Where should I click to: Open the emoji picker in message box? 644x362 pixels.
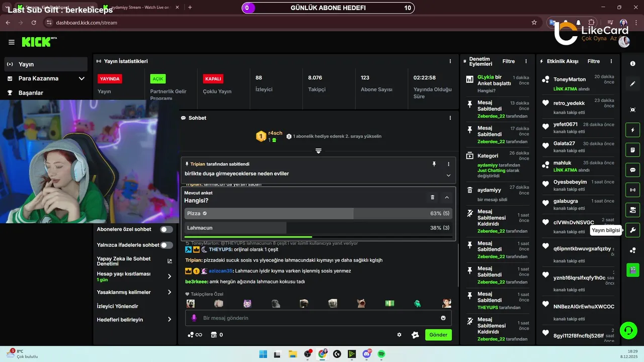click(x=443, y=318)
